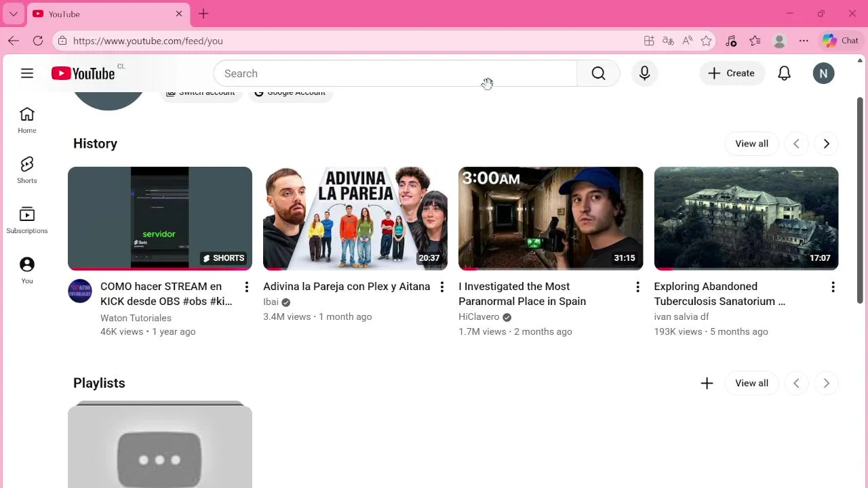Image resolution: width=868 pixels, height=488 pixels.
Task: Select the You sidebar item
Action: [27, 271]
